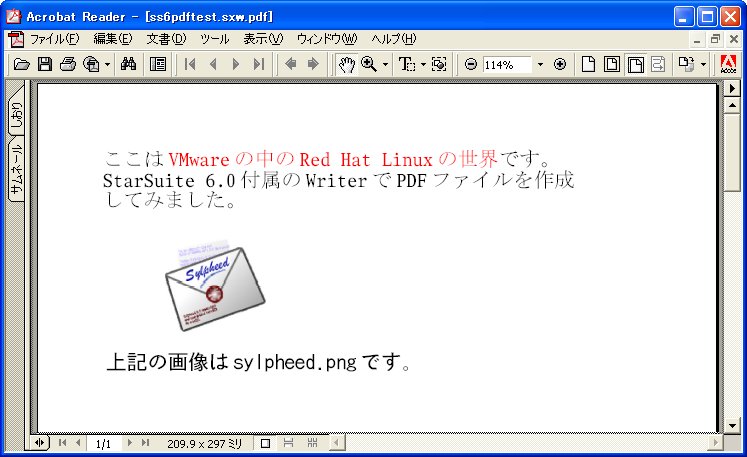Open the document pane menu arrow
This screenshot has height=457, width=747.
coord(732,89)
